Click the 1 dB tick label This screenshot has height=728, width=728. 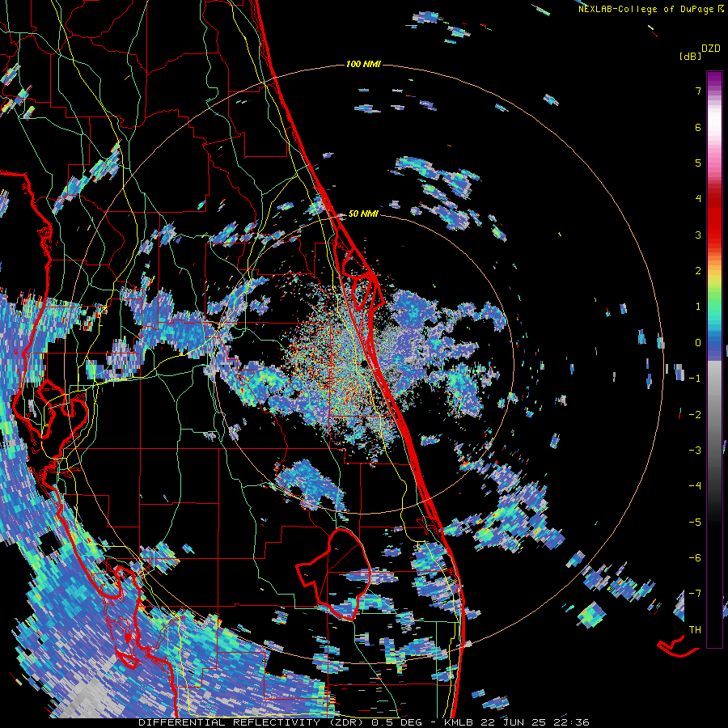click(698, 307)
